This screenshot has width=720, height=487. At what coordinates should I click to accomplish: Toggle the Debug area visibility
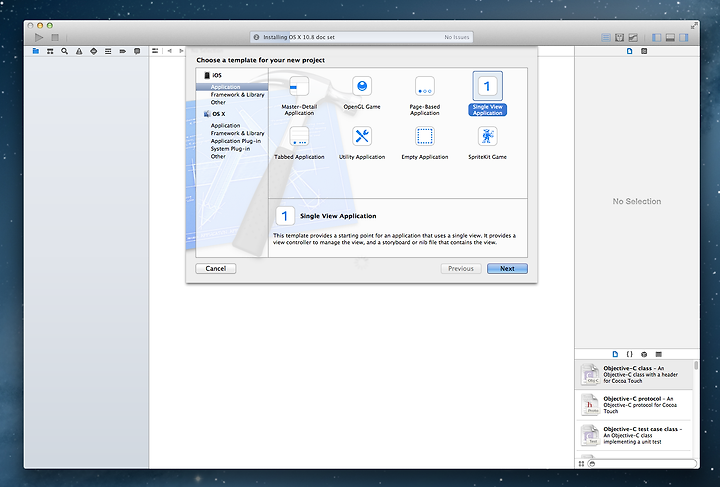click(670, 38)
